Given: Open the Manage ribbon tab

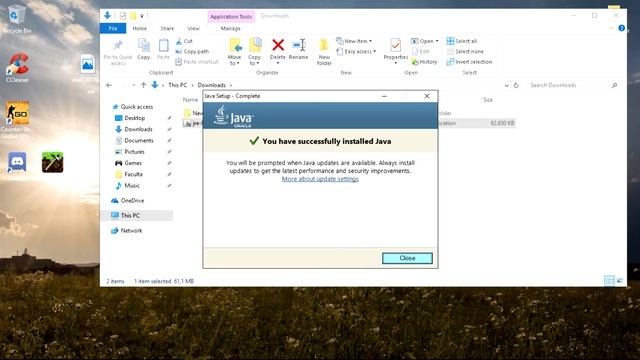Looking at the screenshot, I should tap(230, 28).
